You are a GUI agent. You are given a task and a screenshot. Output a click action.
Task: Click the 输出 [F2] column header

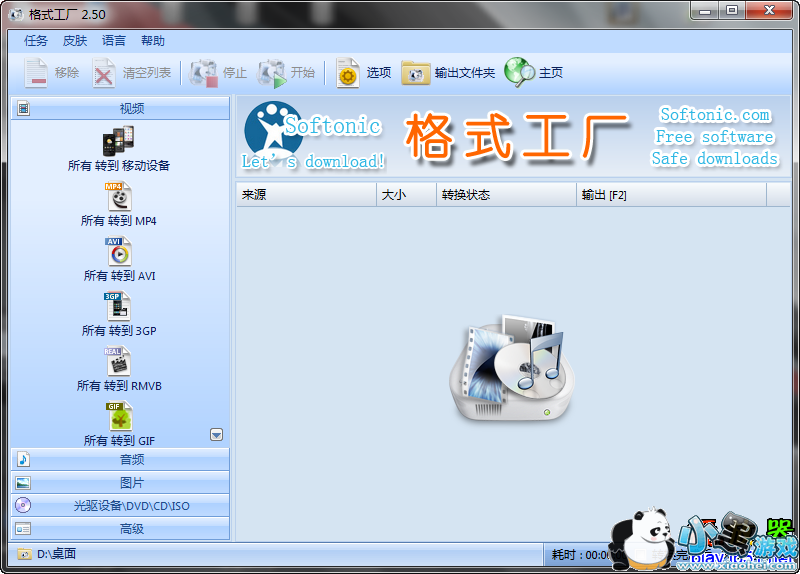point(672,195)
